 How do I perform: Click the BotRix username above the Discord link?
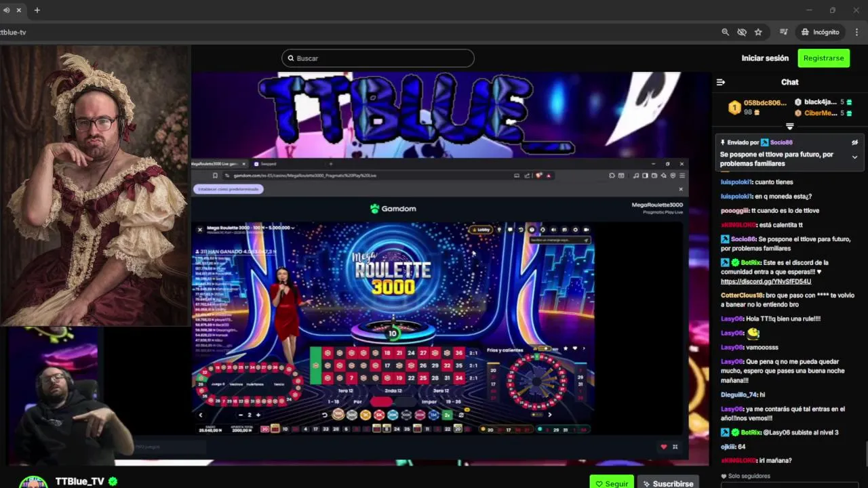(750, 262)
